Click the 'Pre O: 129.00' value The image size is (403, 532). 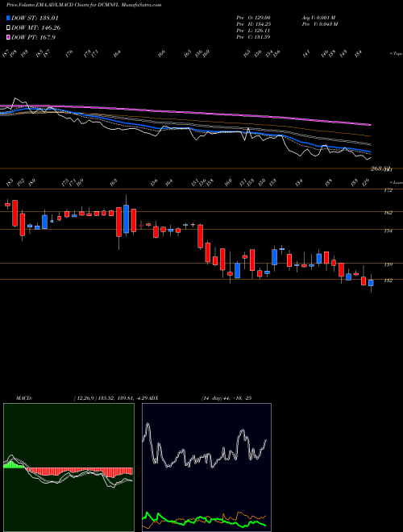(253, 18)
